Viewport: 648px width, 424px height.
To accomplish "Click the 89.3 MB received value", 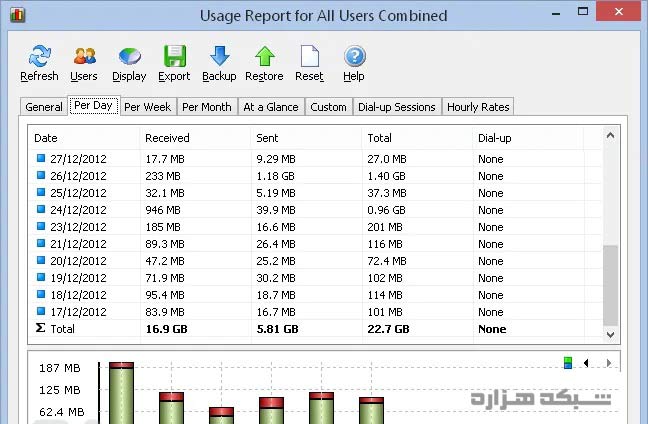I will coord(165,244).
